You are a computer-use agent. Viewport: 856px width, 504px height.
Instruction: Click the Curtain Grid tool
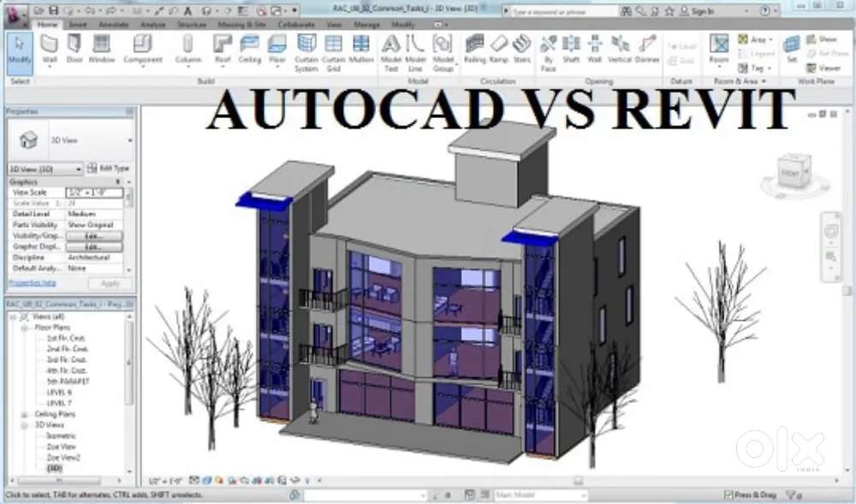point(334,48)
